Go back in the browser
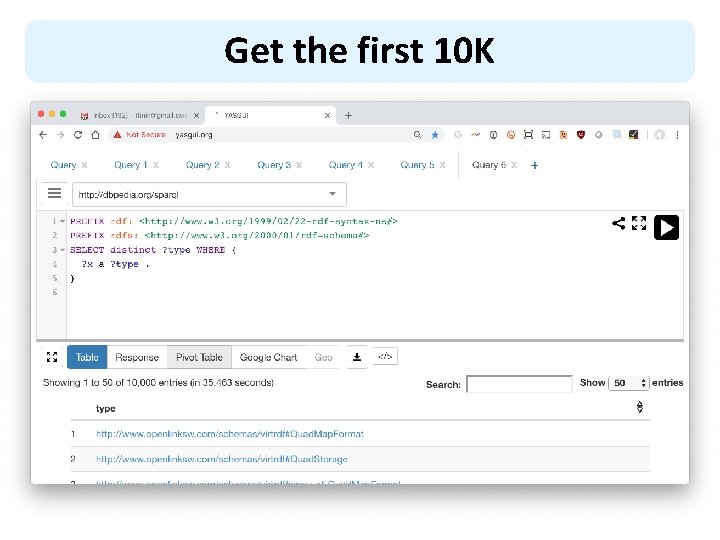Image resolution: width=720 pixels, height=540 pixels. (x=43, y=135)
